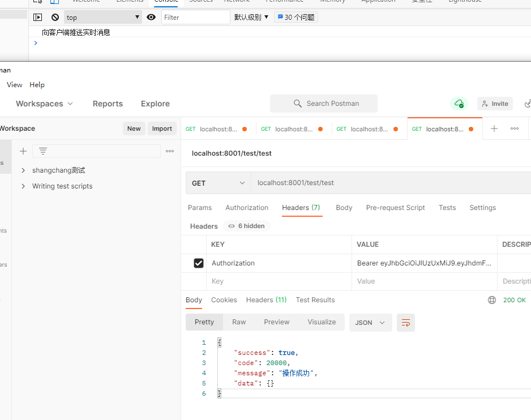The width and height of the screenshot is (531, 420).
Task: Open the GET method dropdown
Action: (218, 183)
